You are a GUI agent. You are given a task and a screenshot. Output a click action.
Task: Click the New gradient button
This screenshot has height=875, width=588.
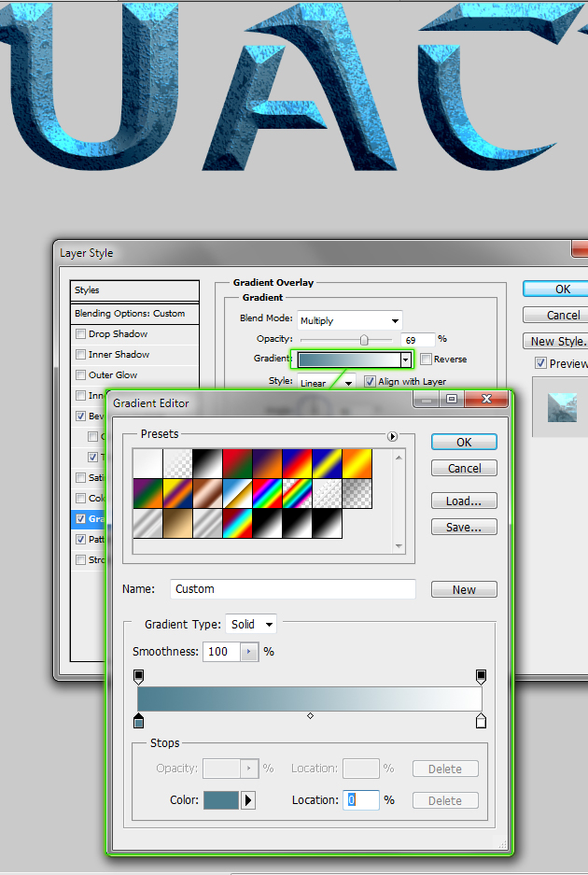coord(464,590)
